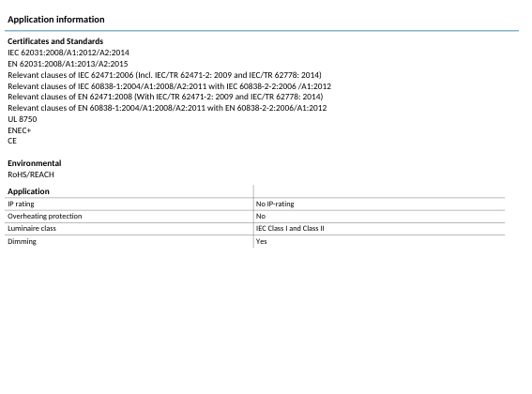Click the Application information heading

click(x=56, y=20)
